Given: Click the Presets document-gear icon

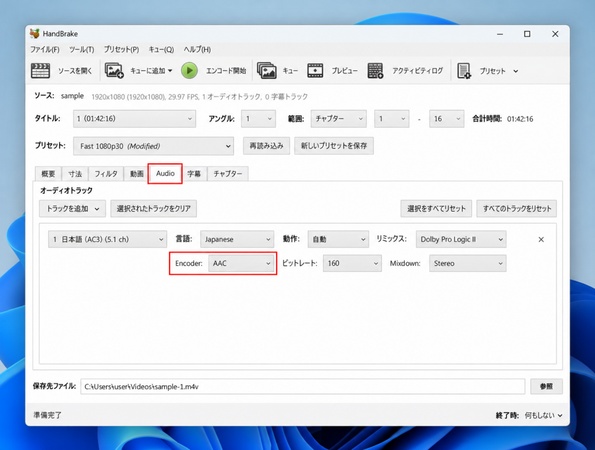Looking at the screenshot, I should click(x=464, y=71).
